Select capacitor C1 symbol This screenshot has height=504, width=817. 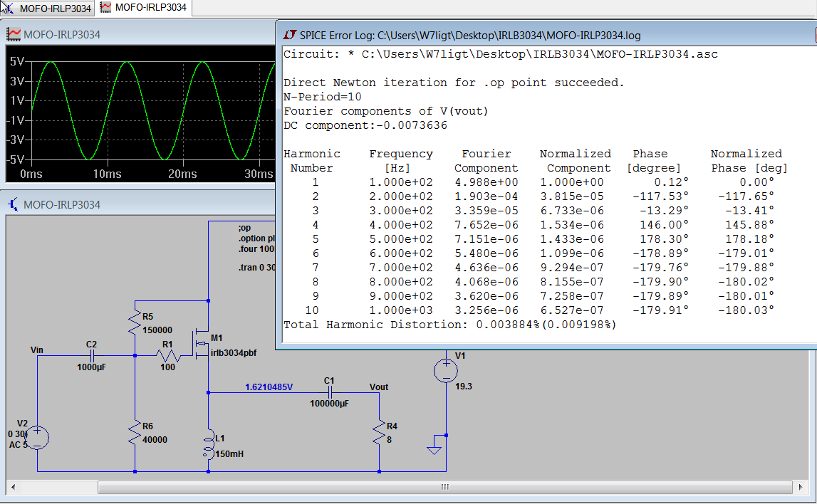point(329,392)
